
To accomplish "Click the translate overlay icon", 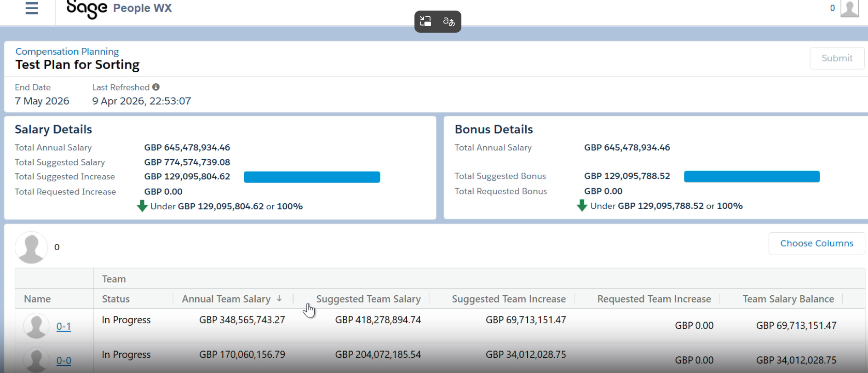I will [449, 21].
